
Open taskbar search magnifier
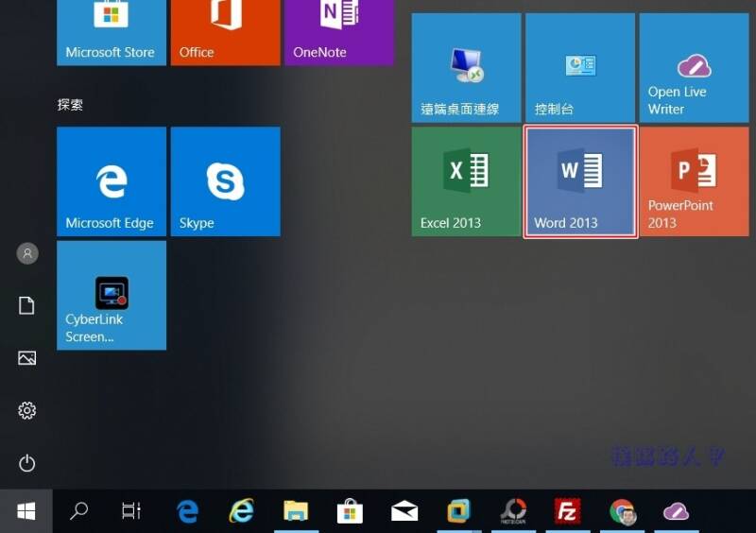(x=78, y=511)
